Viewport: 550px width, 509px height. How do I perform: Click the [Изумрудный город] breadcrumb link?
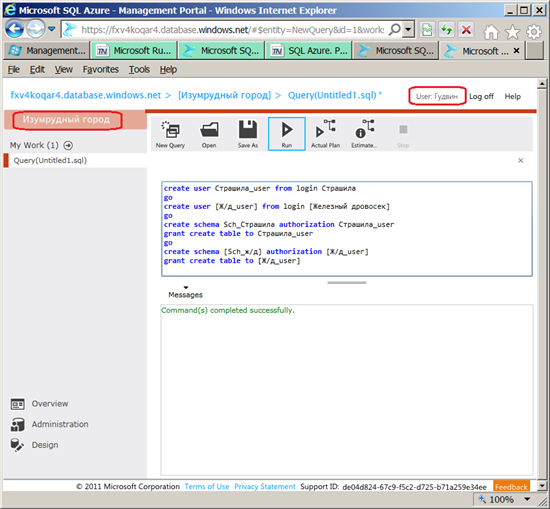point(224,95)
